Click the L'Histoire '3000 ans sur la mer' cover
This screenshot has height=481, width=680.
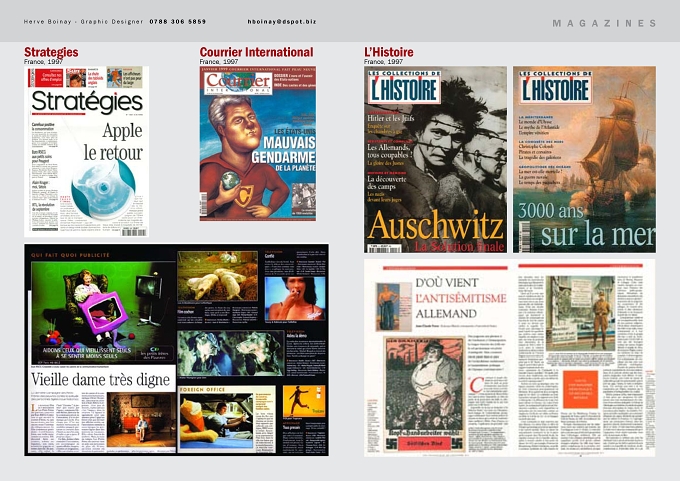(x=584, y=159)
